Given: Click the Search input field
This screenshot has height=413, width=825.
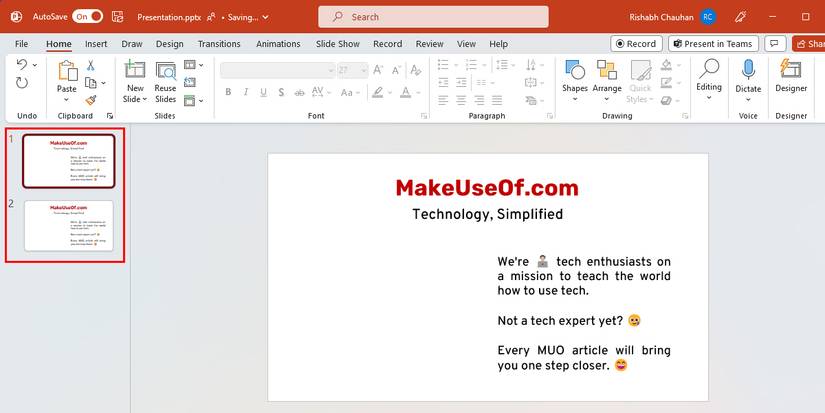Looking at the screenshot, I should tap(433, 17).
